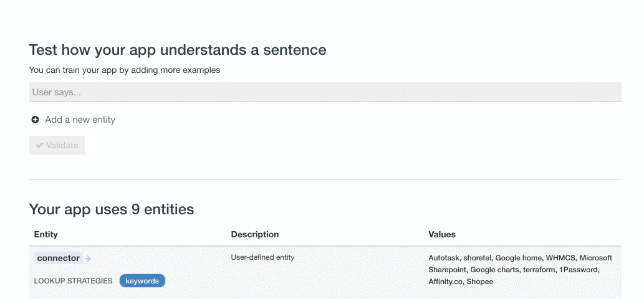644x299 pixels.
Task: Click the LOOKUP STRATEGIES label
Action: pos(73,281)
